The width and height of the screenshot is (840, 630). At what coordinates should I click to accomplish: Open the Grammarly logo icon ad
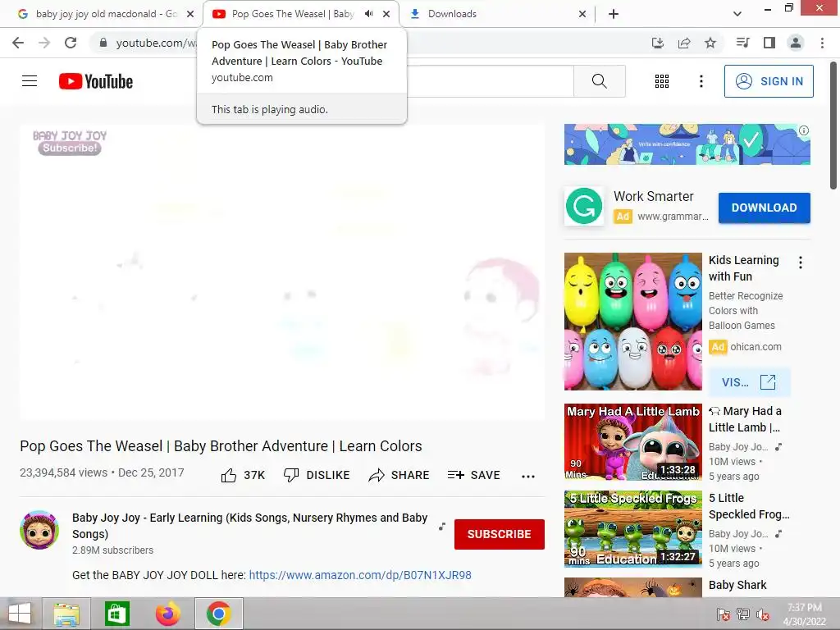coord(584,206)
